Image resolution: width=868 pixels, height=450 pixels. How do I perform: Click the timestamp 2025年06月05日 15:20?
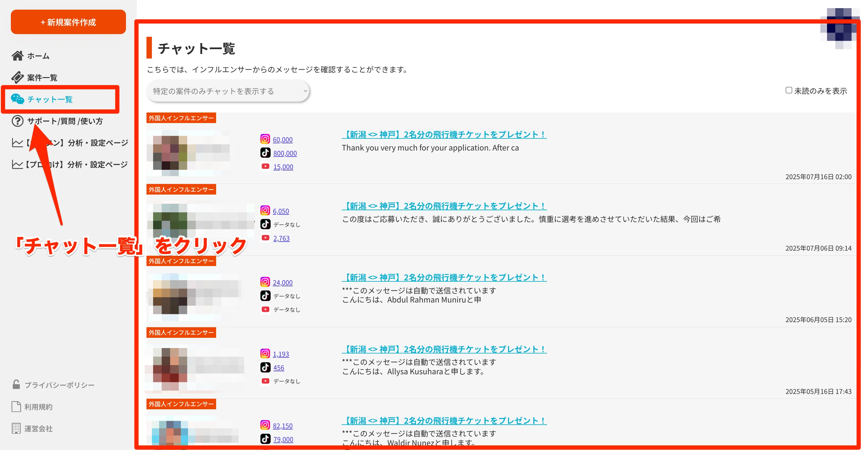pyautogui.click(x=818, y=319)
